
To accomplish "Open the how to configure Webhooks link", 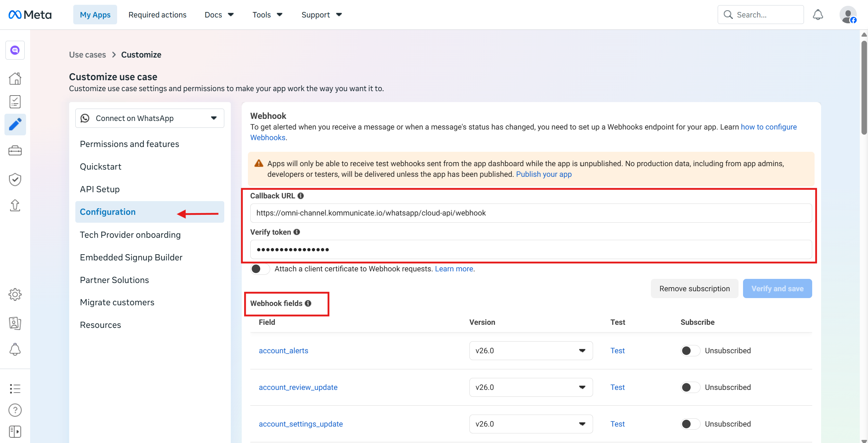I will pos(769,127).
